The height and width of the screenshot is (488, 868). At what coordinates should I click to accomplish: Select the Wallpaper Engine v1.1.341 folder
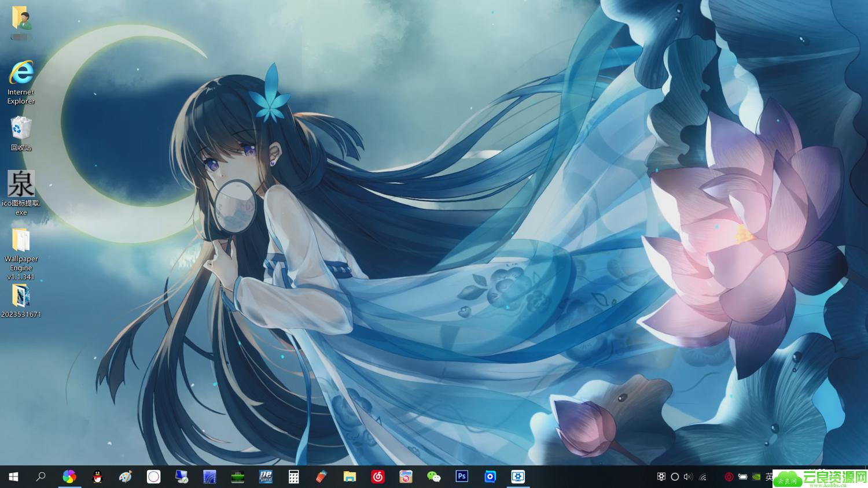[21, 241]
